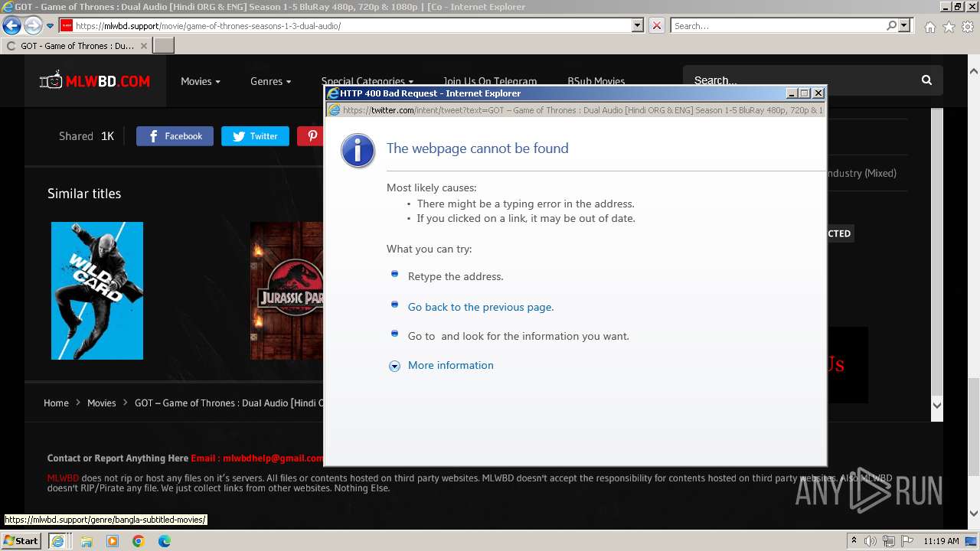This screenshot has width=980, height=551.
Task: Open a new blank tab button
Action: (164, 46)
